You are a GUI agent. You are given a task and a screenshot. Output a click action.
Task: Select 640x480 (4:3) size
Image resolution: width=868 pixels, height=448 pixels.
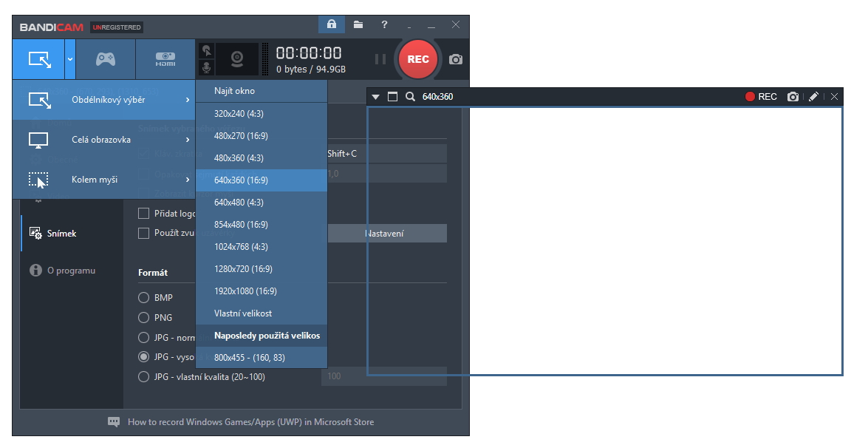(262, 202)
